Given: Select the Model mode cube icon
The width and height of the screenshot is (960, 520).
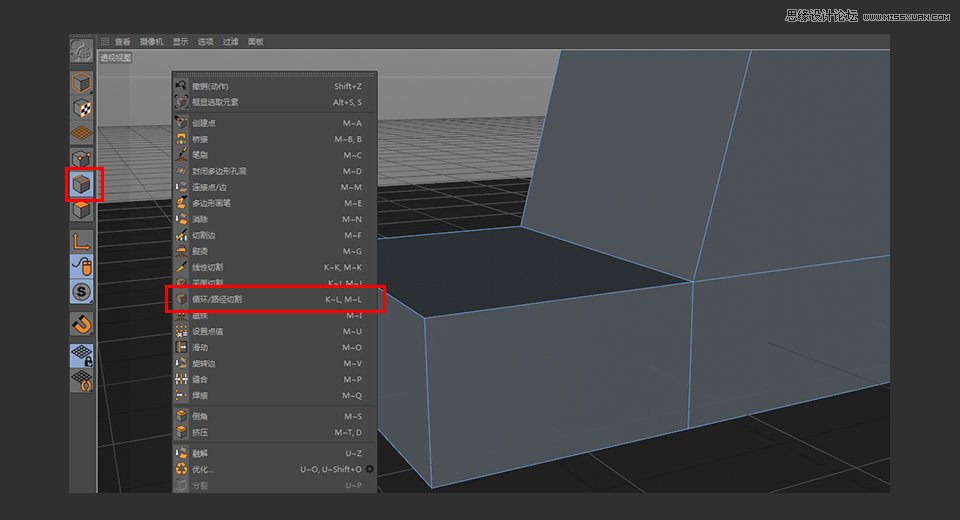Looking at the screenshot, I should pos(81,83).
